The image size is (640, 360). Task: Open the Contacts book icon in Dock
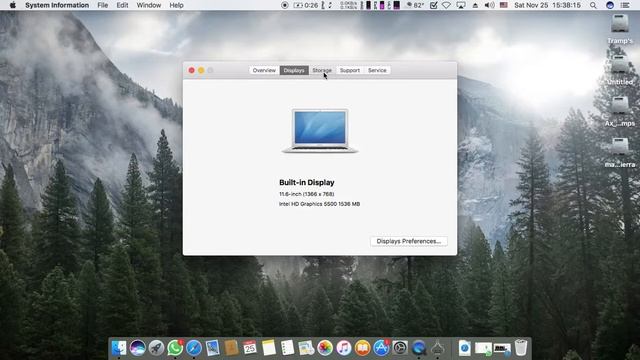(x=231, y=348)
